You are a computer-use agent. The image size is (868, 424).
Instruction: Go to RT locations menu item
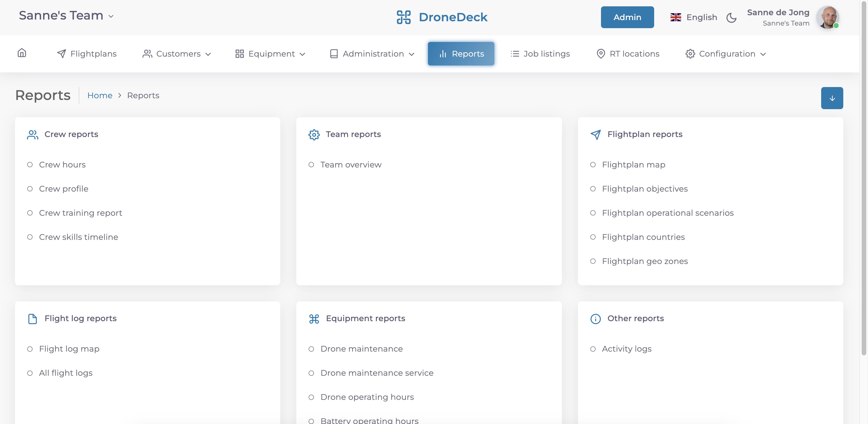click(628, 54)
